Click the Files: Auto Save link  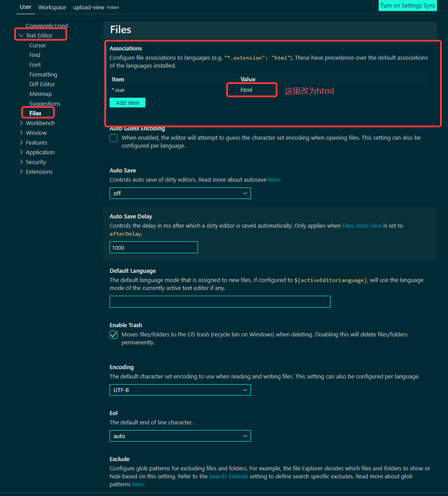[x=362, y=225]
